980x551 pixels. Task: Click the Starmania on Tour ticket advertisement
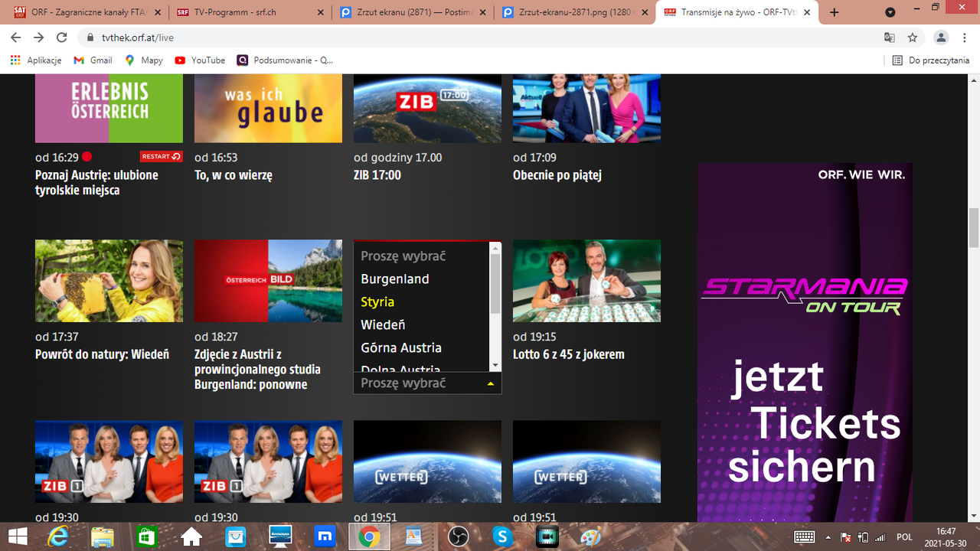(805, 343)
